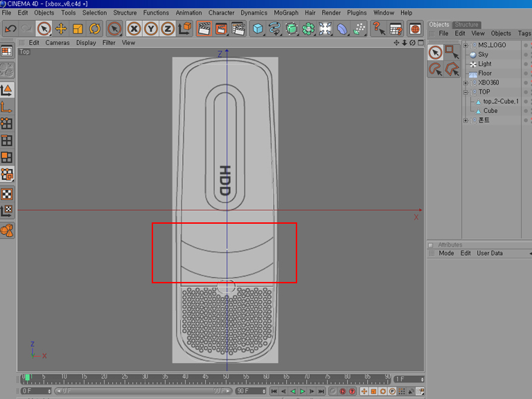Select the Live Selection tool in toolbar
Screen dimensions: 532x399
coord(44,29)
